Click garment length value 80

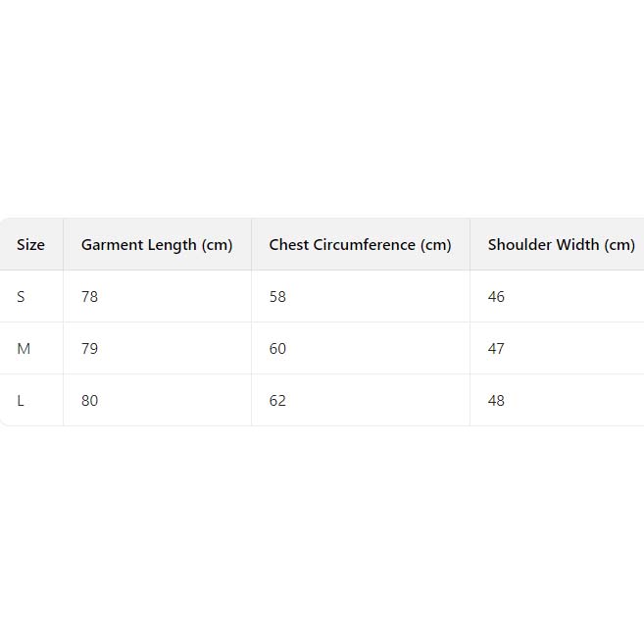tap(89, 401)
